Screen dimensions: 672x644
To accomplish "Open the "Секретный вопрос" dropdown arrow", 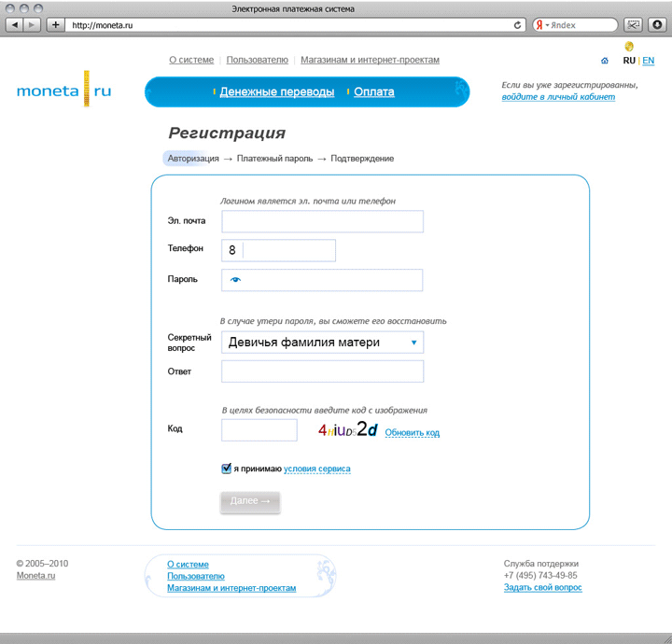I will [414, 343].
